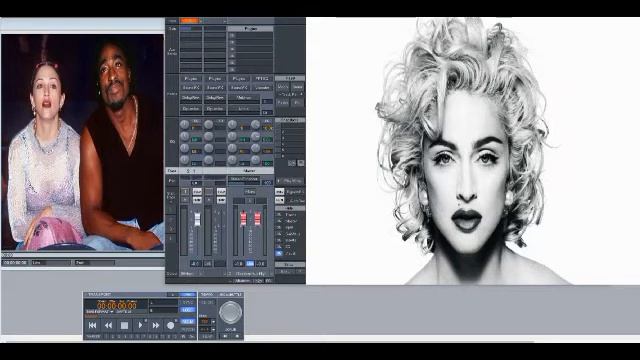This screenshot has width=640, height=360.
Task: Open the time signature dropdown arrow
Action: [x=213, y=329]
